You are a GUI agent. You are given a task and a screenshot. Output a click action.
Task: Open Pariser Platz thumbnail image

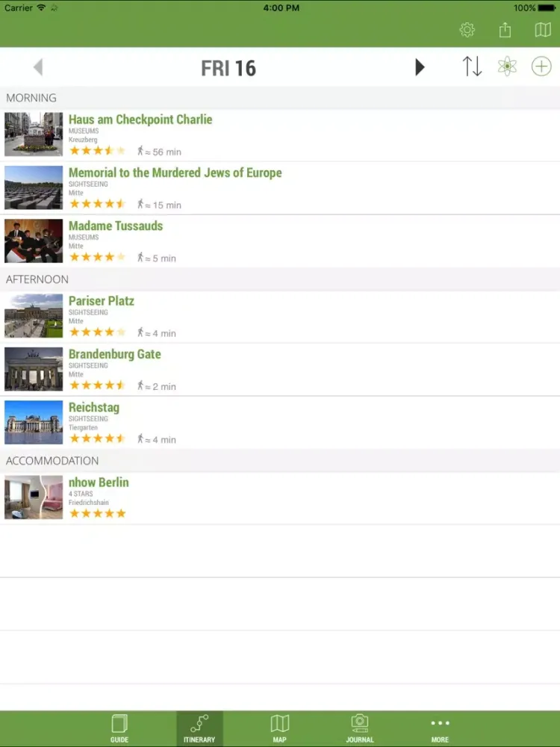(34, 316)
